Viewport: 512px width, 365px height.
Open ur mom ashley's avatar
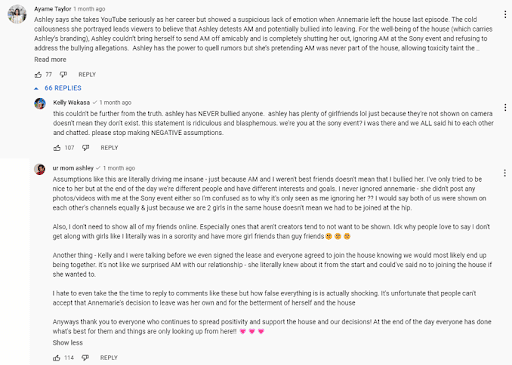pos(40,169)
